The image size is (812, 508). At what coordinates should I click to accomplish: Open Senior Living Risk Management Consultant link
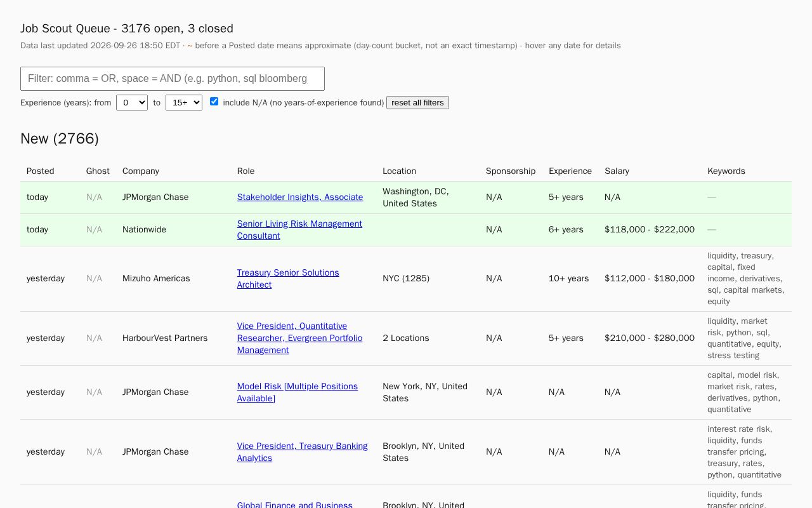click(x=299, y=229)
